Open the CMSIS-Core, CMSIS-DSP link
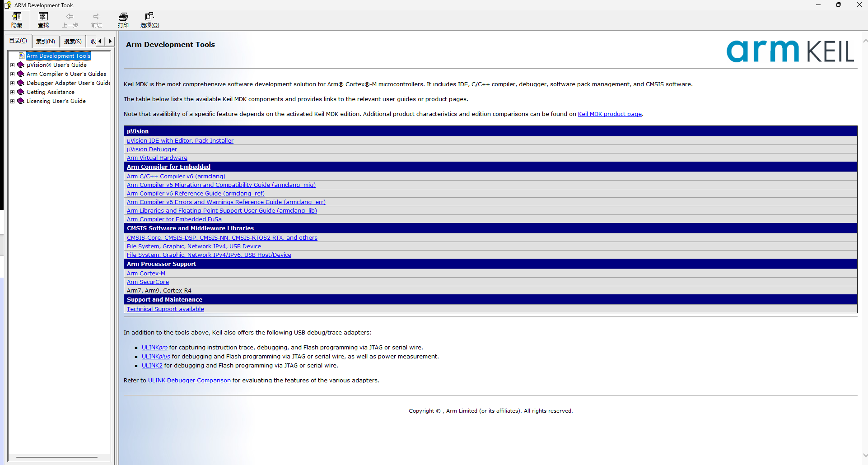This screenshot has width=868, height=465. coord(222,238)
